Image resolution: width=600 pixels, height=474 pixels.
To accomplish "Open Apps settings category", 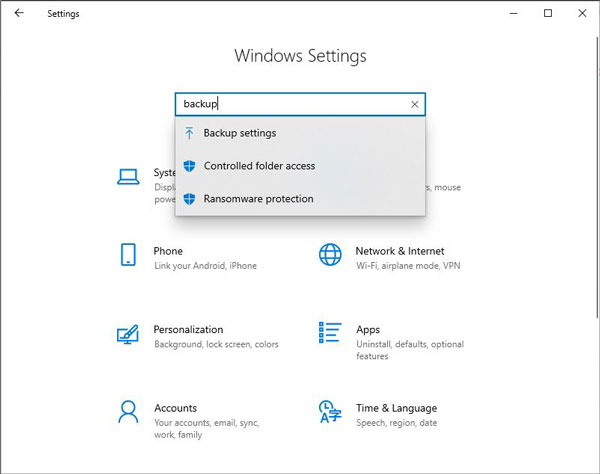I will point(391,341).
